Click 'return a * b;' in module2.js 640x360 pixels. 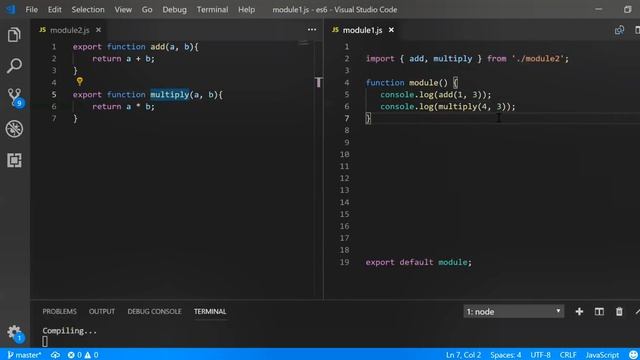coord(123,107)
